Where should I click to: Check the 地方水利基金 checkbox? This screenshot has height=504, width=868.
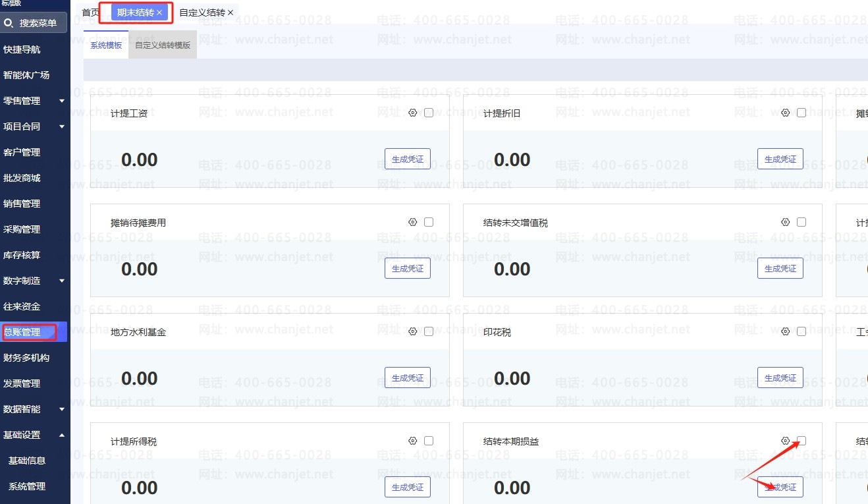[429, 331]
